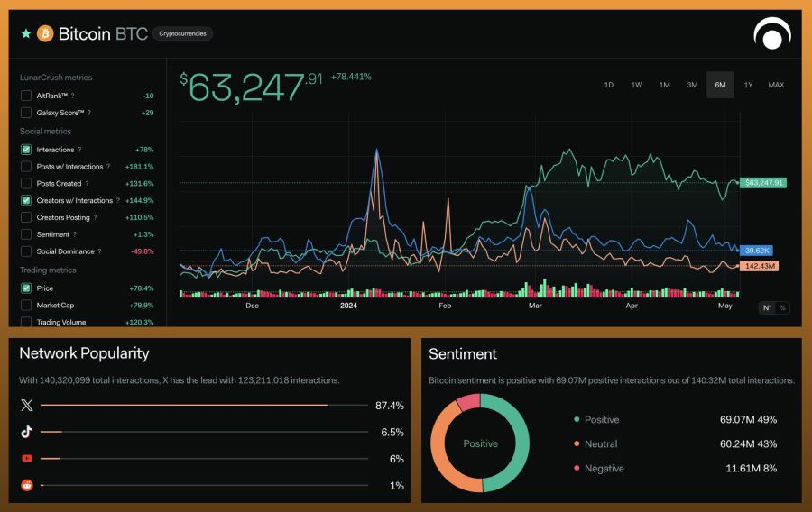Open the help icon next to Galaxy Score
Screen dimensions: 812x512
coord(89,113)
